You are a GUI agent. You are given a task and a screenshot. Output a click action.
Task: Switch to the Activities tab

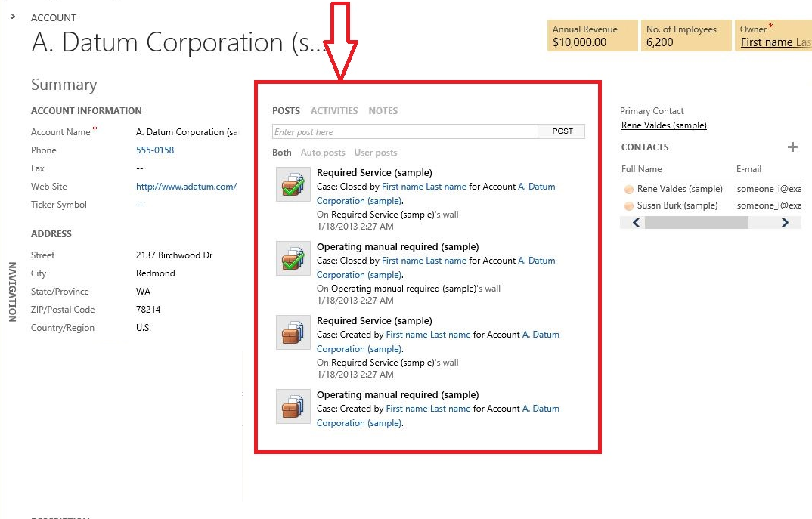334,111
